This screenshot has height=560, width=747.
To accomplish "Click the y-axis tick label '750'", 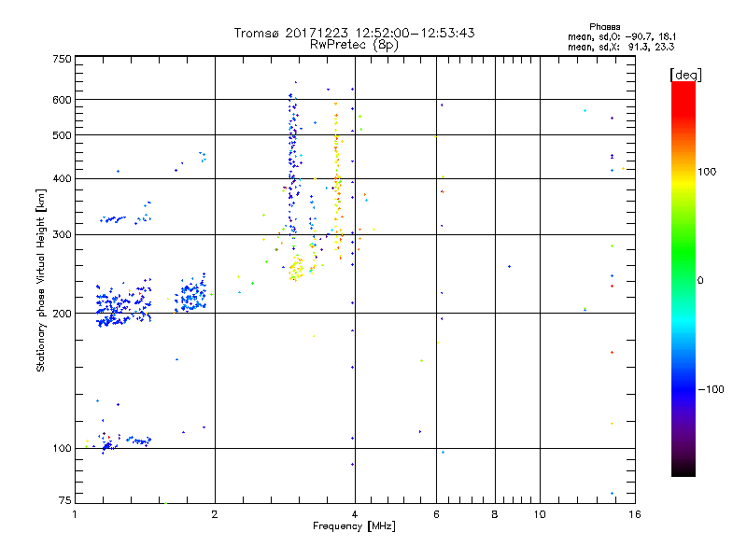I will click(62, 59).
